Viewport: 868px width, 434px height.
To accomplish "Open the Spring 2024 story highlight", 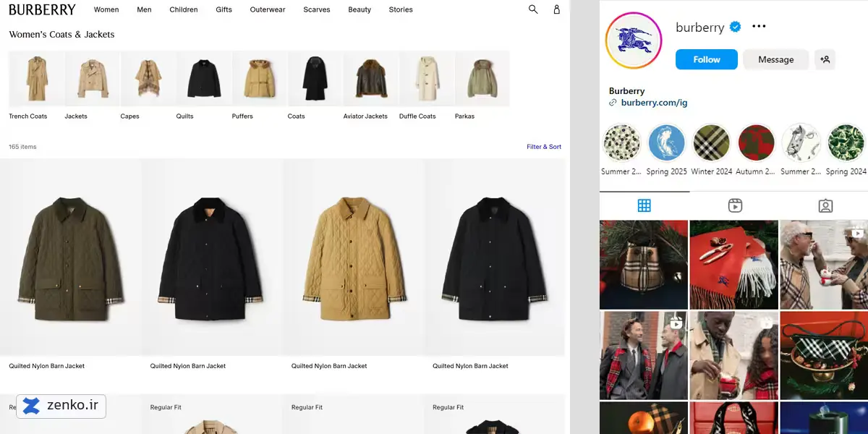I will [846, 142].
